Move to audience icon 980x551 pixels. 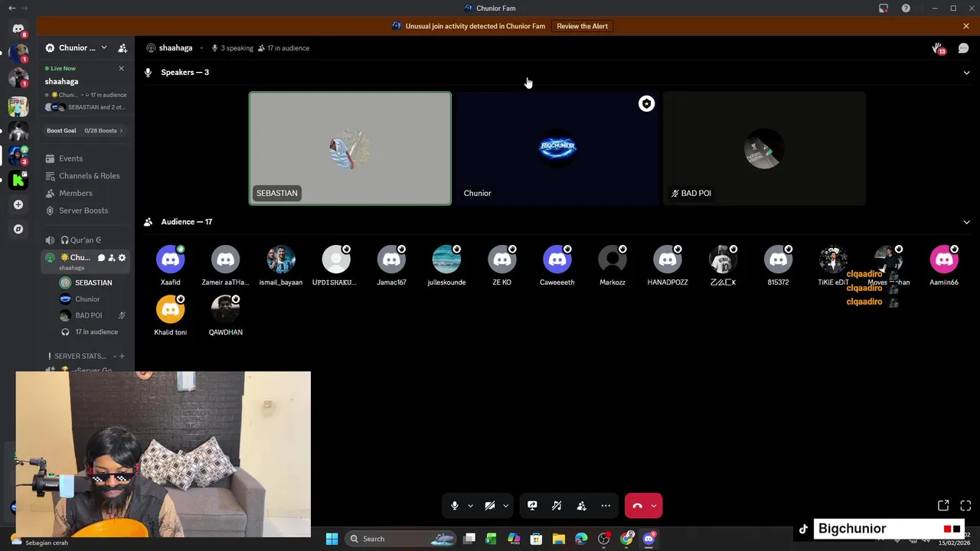tap(581, 506)
